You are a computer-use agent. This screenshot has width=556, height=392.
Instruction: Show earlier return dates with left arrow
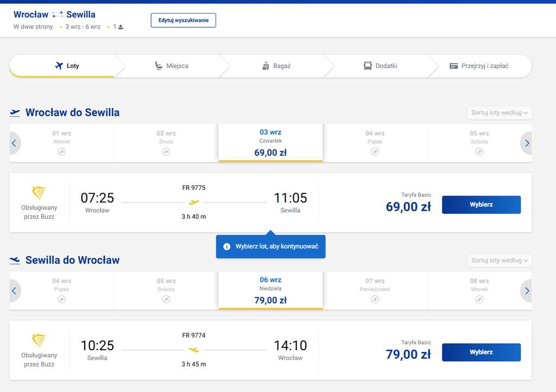(x=14, y=290)
